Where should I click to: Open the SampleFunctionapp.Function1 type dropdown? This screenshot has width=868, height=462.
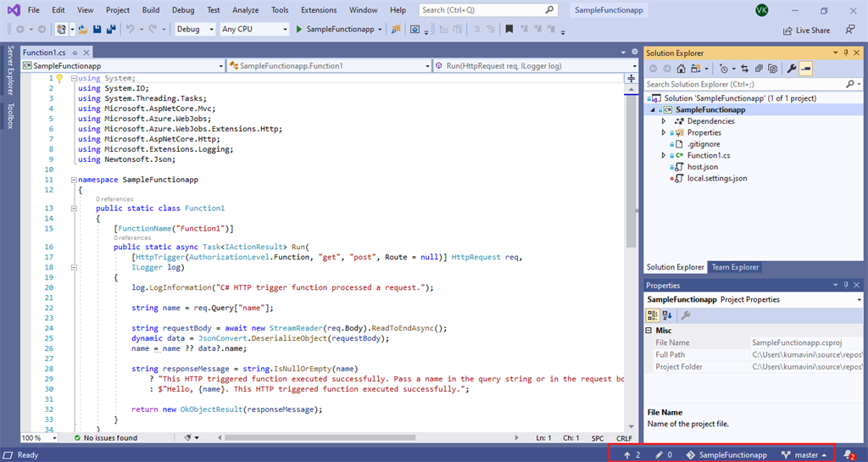(x=329, y=66)
